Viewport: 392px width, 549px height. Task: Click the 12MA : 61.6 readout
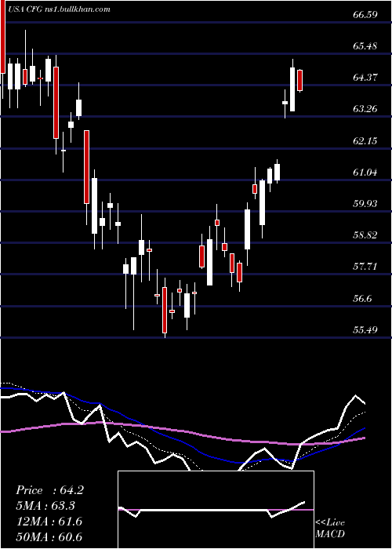[49, 522]
